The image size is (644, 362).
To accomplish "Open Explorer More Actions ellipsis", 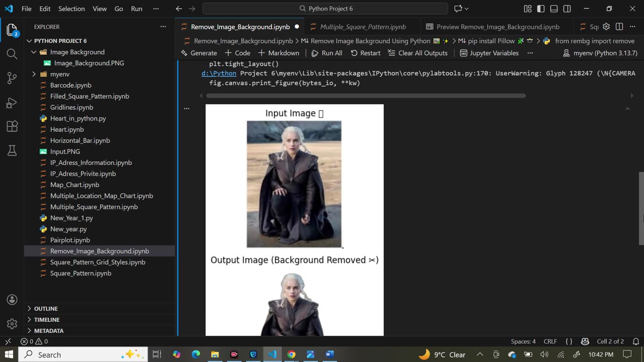I will (163, 27).
